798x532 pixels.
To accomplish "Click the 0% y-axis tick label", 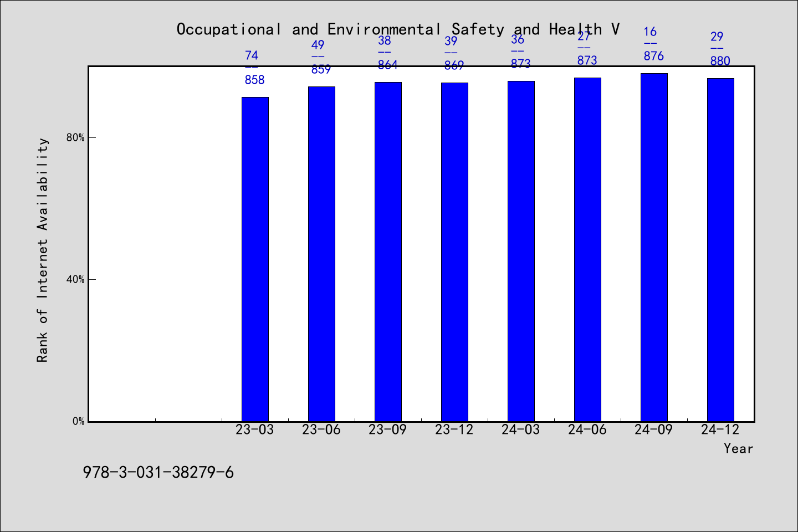I will [79, 421].
